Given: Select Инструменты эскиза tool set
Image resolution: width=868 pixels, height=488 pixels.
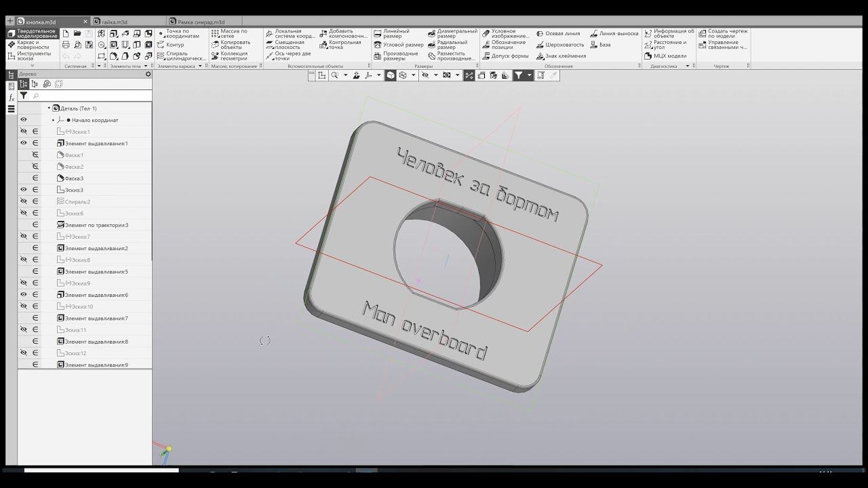Looking at the screenshot, I should (32, 56).
